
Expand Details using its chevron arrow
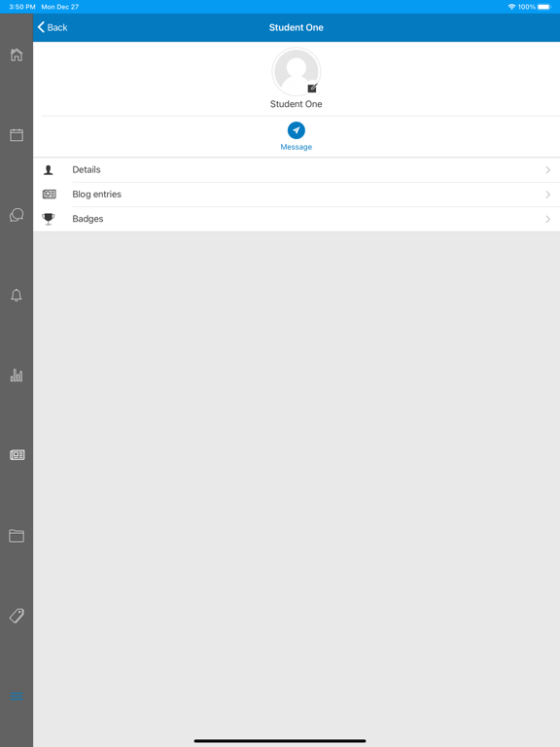[x=548, y=170]
